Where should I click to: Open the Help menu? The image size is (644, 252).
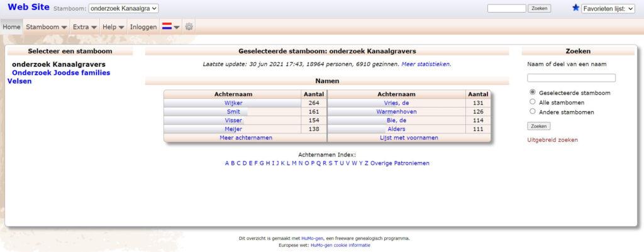click(x=113, y=27)
